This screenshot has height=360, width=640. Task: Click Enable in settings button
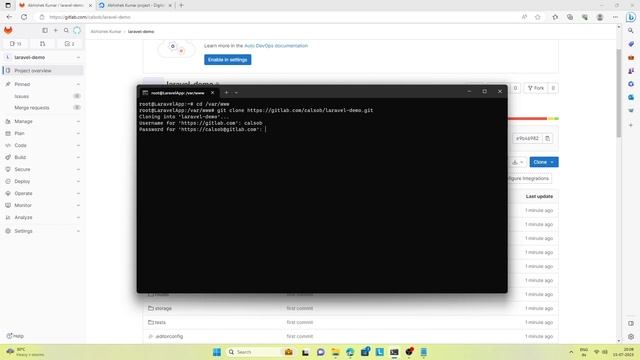pos(227,60)
